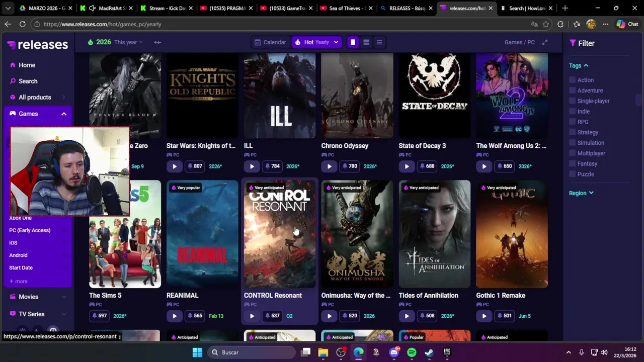Select the two-row card layout icon
Screen dimensions: 644x362
(366, 42)
